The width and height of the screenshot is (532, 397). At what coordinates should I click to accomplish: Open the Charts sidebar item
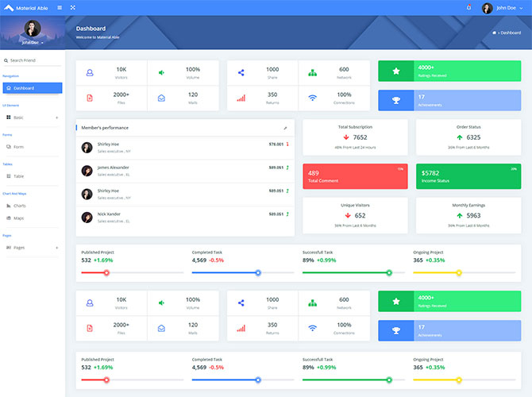(x=33, y=206)
